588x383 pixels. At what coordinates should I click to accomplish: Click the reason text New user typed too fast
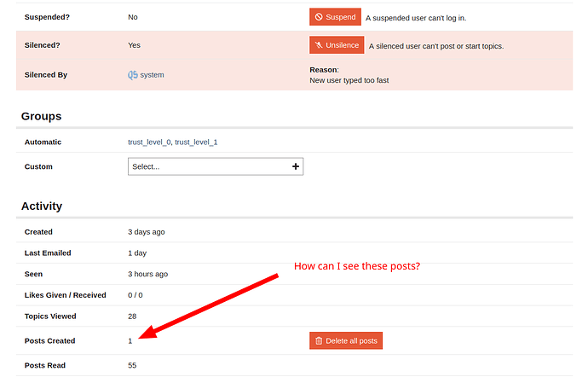(349, 80)
